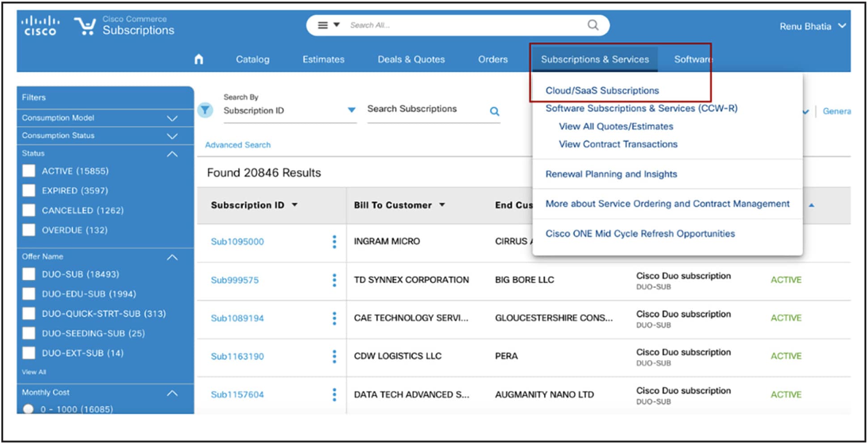Toggle the round filter funnel icon
This screenshot has width=868, height=444.
205,110
